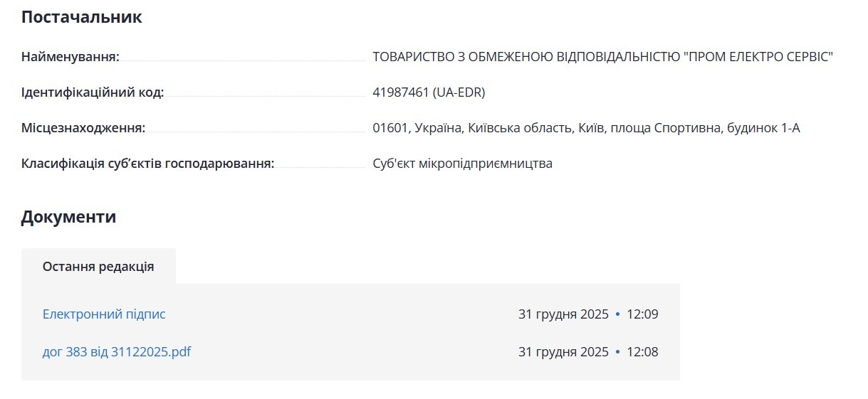Click the 12:08 timestamp

pyautogui.click(x=642, y=352)
